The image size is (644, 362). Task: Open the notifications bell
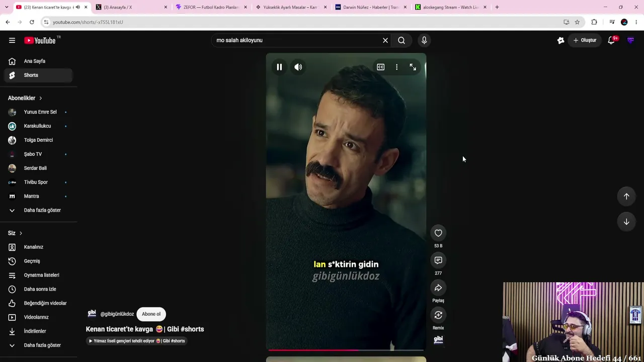coord(611,40)
